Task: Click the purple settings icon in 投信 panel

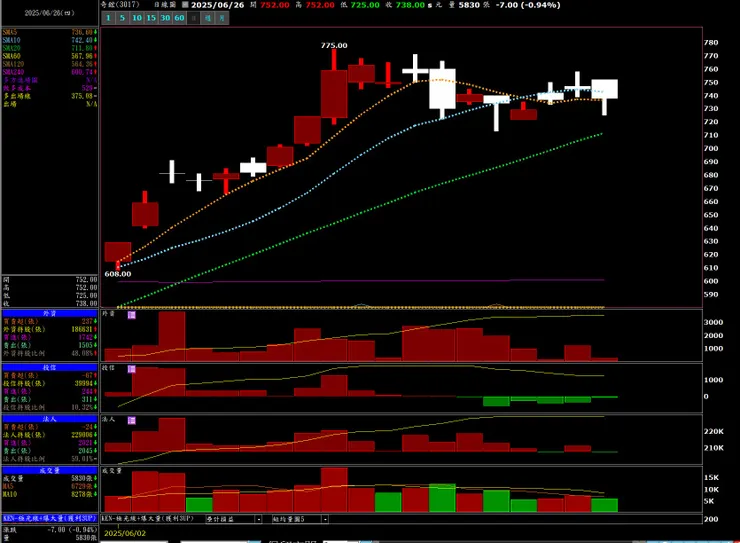Action: click(x=132, y=369)
